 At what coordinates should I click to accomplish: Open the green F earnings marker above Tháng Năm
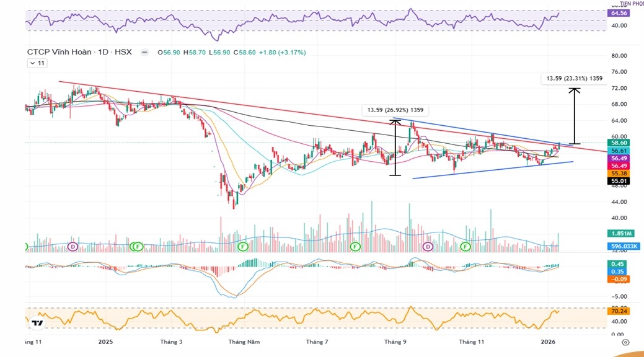pos(244,247)
